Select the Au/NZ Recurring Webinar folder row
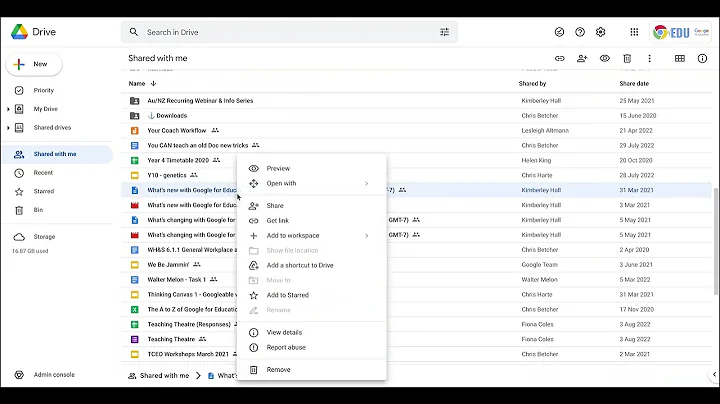 [x=416, y=101]
